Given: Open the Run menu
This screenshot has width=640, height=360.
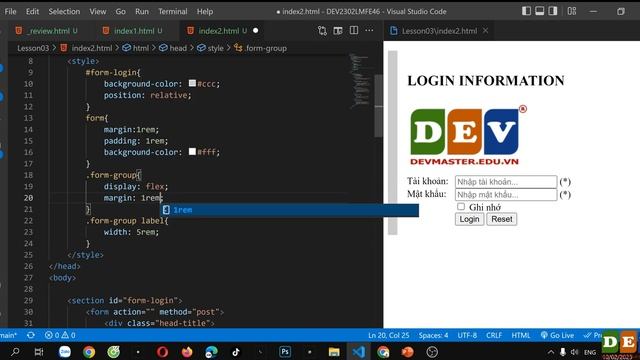Looking at the screenshot, I should [142, 11].
